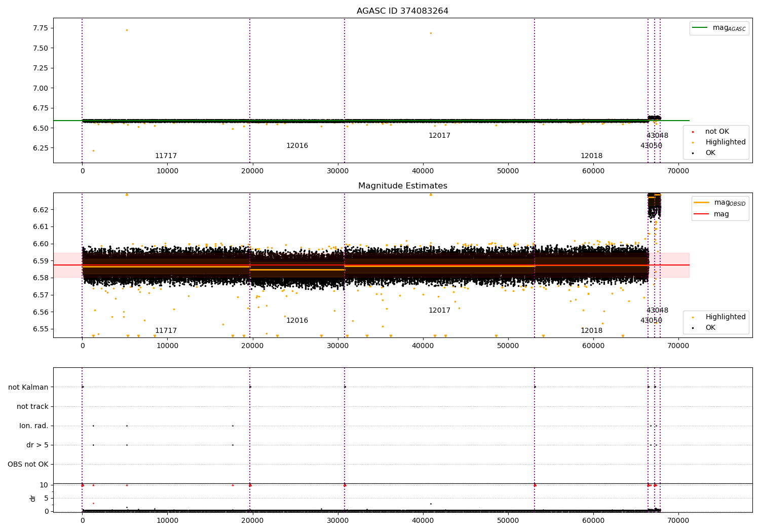Click label 11717 in the Magnitude Estimates plot
The height and width of the screenshot is (532, 760).
[166, 331]
